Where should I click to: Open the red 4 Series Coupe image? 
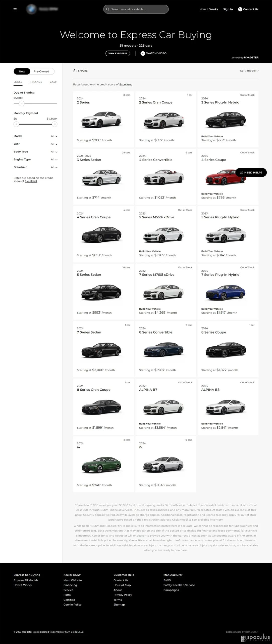point(226,177)
